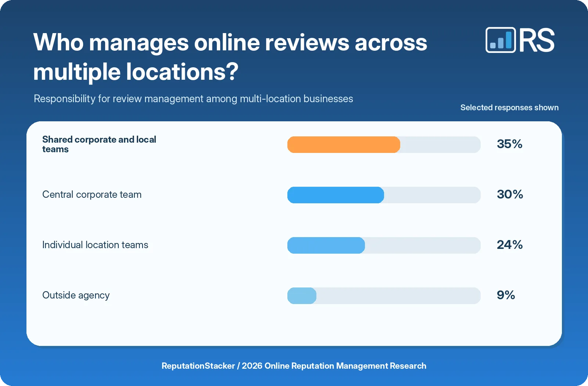Click the short Outside agency bar

point(302,296)
